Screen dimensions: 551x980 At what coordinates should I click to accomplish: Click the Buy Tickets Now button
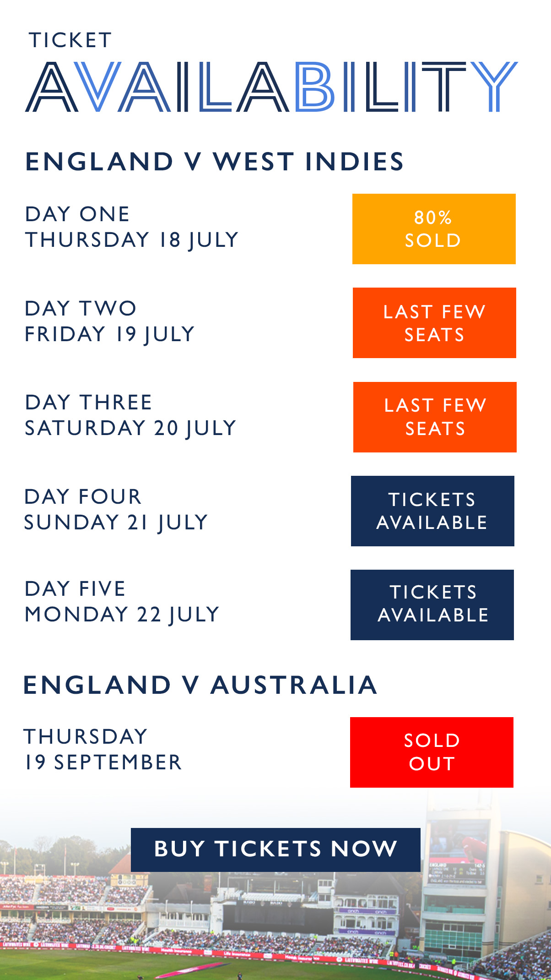click(275, 849)
